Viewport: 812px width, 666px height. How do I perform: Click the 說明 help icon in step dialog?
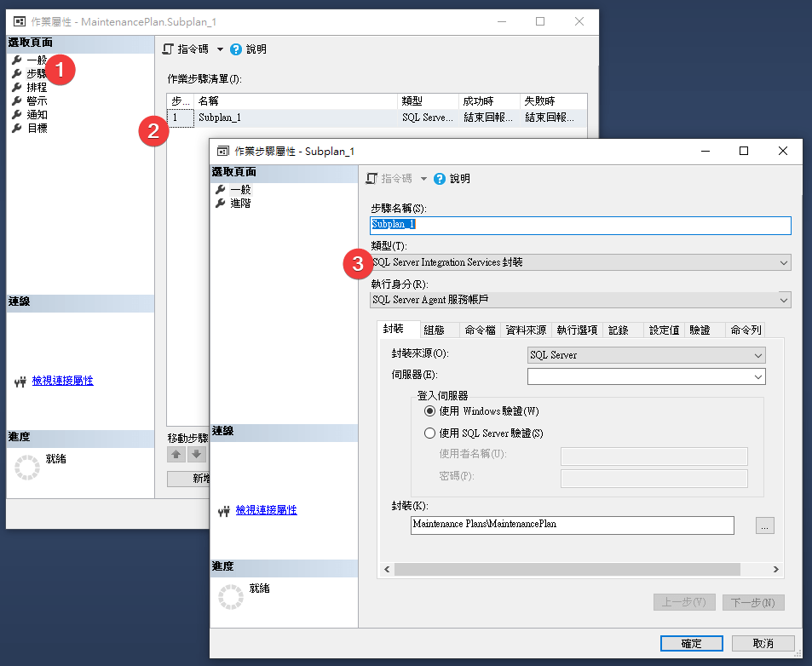[x=440, y=179]
